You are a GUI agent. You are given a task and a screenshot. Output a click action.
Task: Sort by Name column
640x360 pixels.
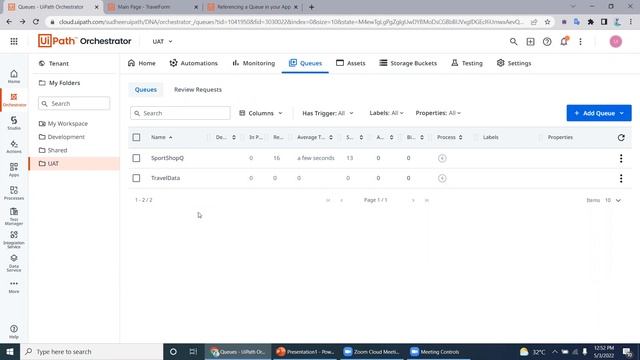(162, 138)
